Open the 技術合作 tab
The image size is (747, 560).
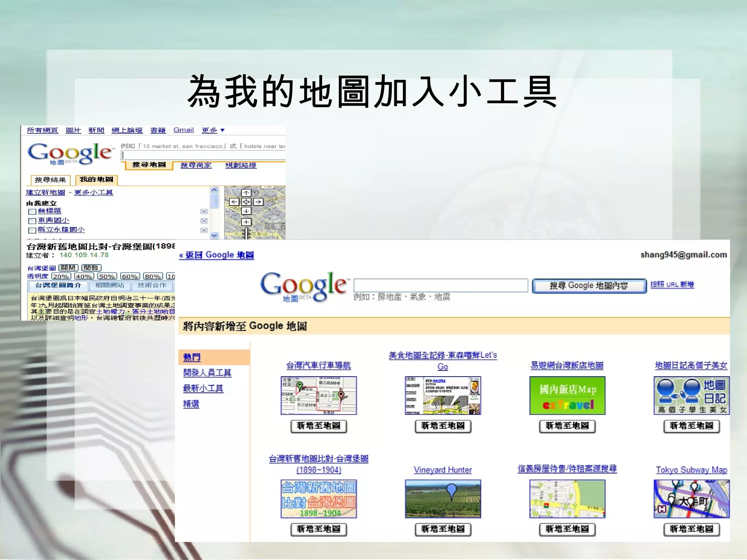[152, 285]
